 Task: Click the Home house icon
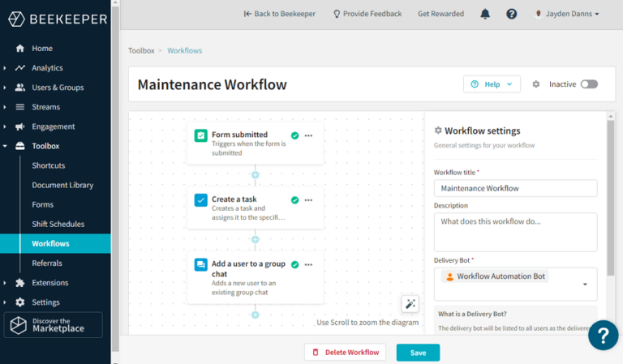point(19,49)
